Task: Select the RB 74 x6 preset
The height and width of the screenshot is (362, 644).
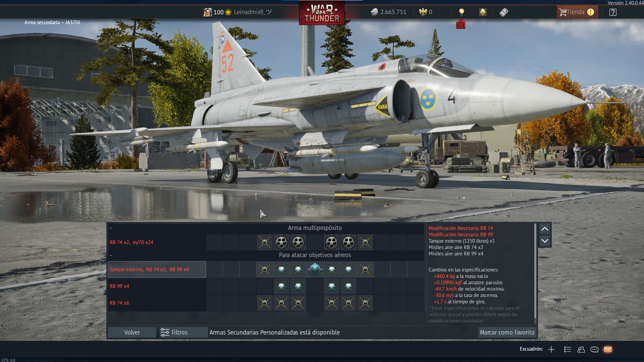Action: point(157,303)
